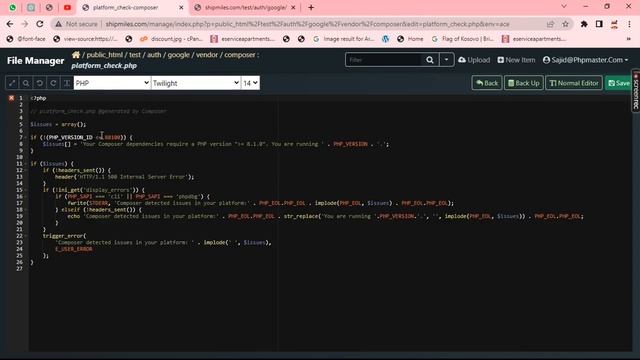
Task: Open the PHP language mode dropdown
Action: [x=112, y=83]
